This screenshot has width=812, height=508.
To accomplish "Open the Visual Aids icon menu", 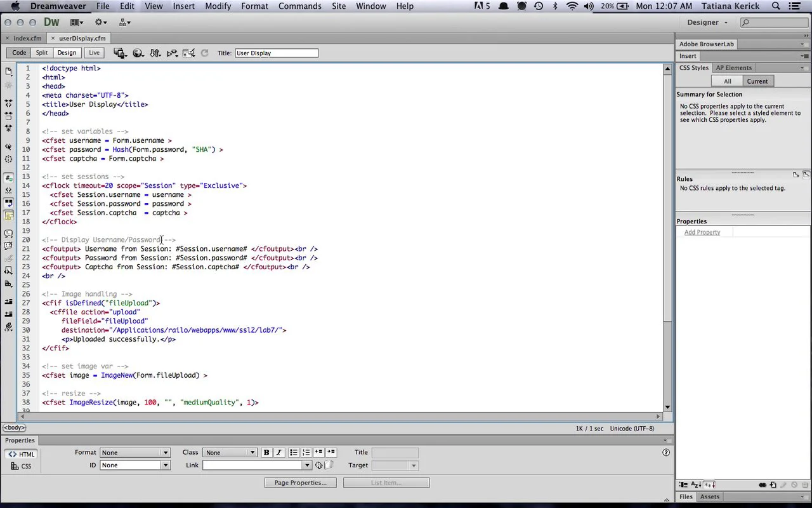I will [188, 53].
